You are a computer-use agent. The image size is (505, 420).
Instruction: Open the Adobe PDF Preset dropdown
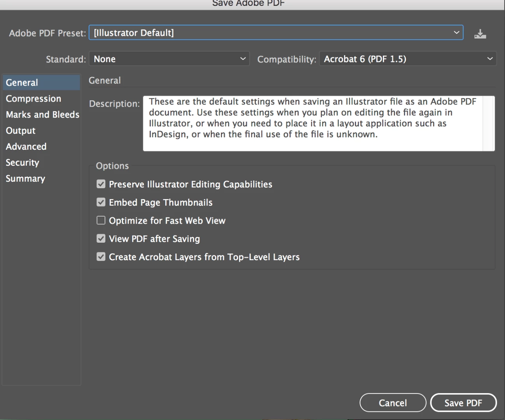276,33
